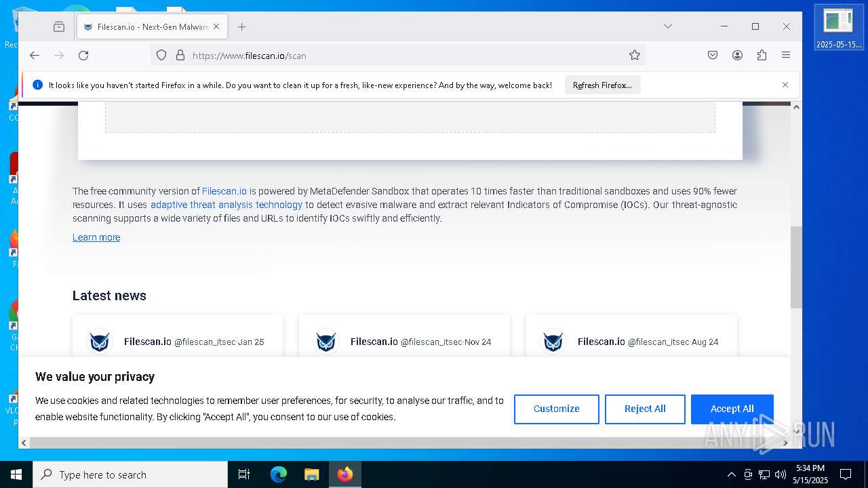Click the owl avatar on Nov 24 post
Screen dimensions: 868x488
pyautogui.click(x=326, y=342)
